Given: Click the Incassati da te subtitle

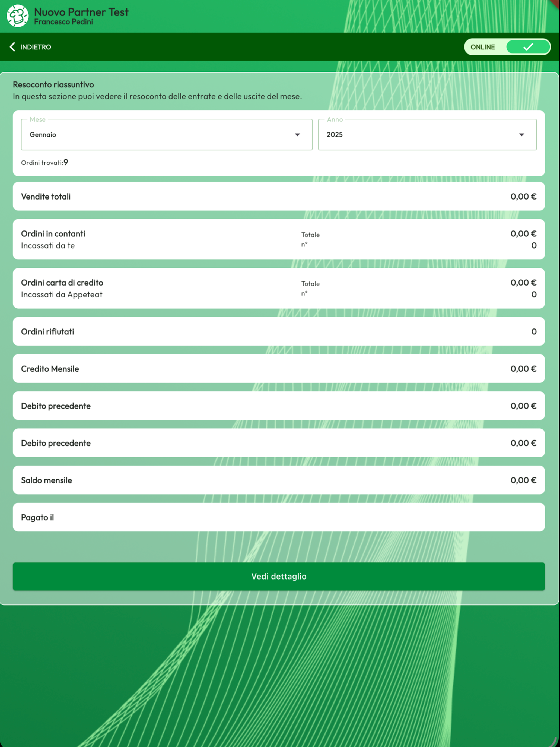Looking at the screenshot, I should 47,245.
